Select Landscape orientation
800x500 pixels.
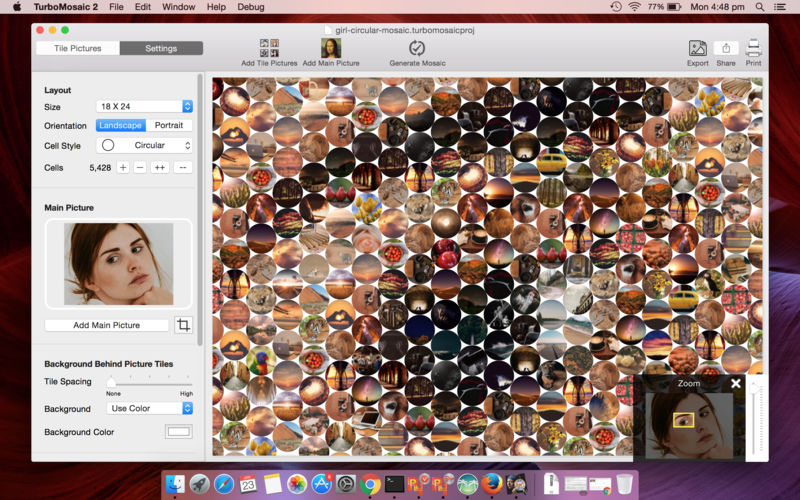tap(120, 126)
